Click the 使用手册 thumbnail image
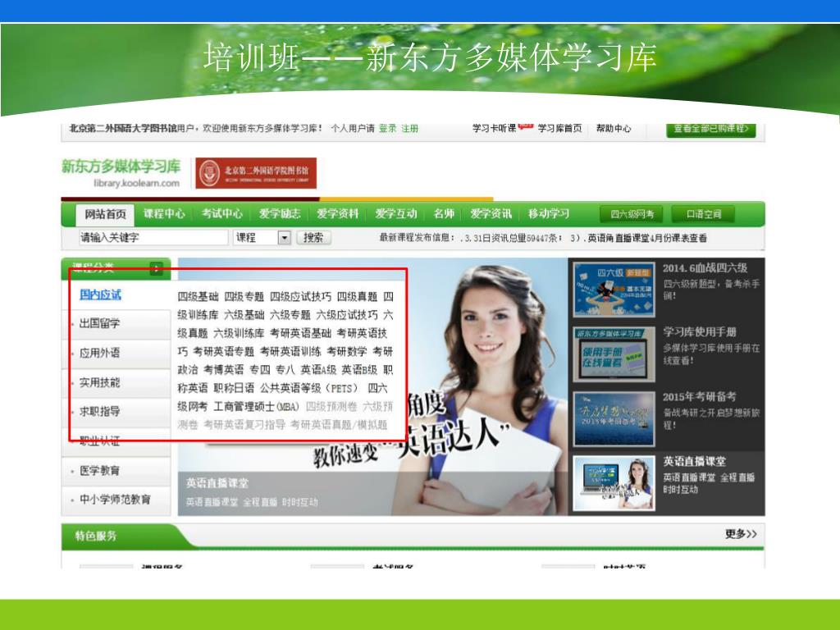 point(614,354)
